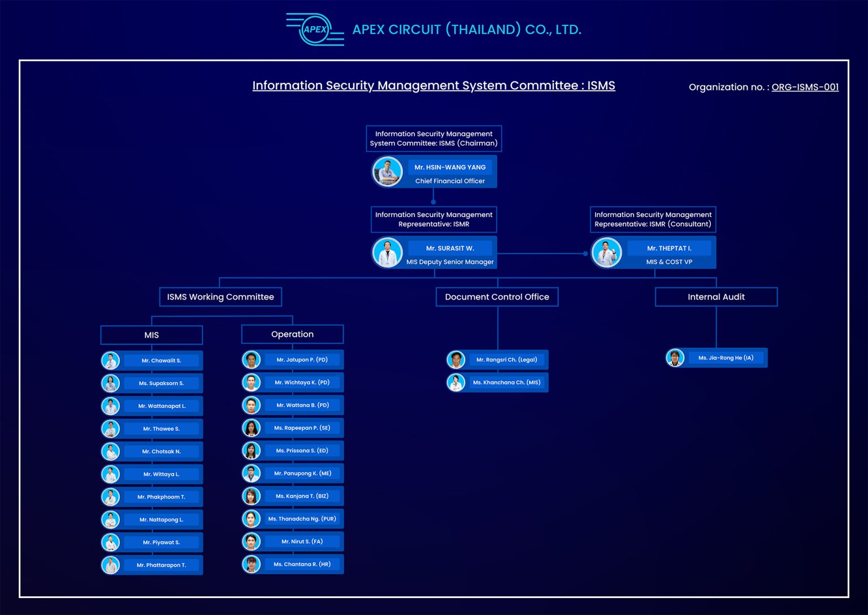This screenshot has height=615, width=868.
Task: Click Mr. Theptat I.'s profile photo
Action: pyautogui.click(x=606, y=252)
